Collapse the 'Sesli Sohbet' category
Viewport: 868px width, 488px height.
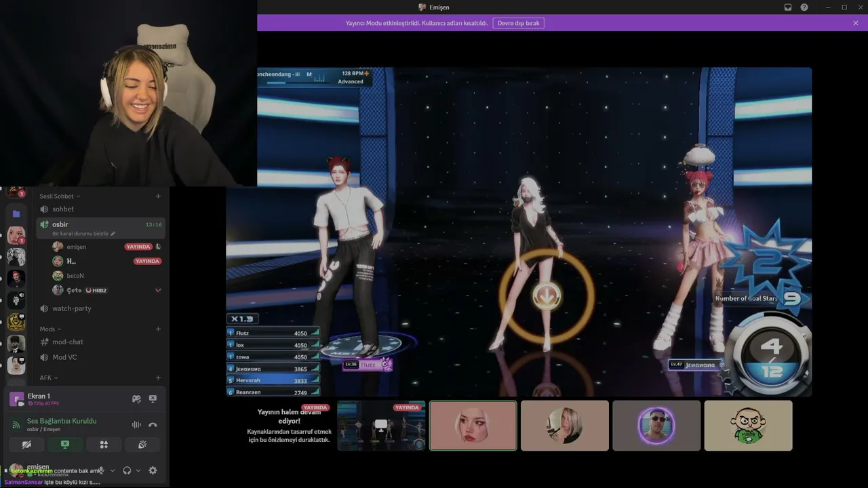(x=60, y=196)
